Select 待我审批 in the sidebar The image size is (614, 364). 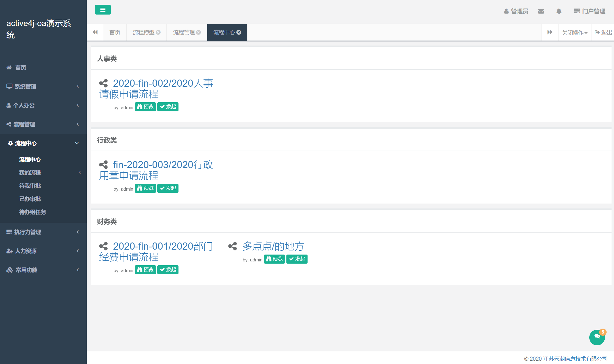click(x=30, y=186)
